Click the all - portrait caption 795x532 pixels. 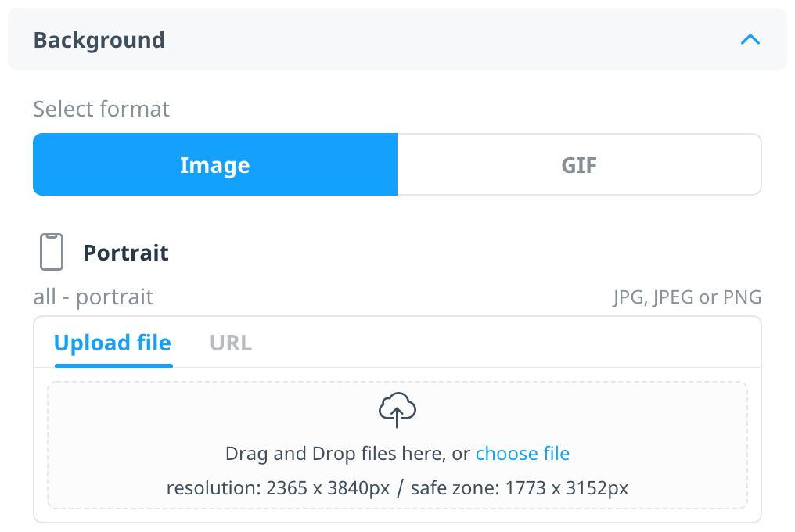(93, 297)
